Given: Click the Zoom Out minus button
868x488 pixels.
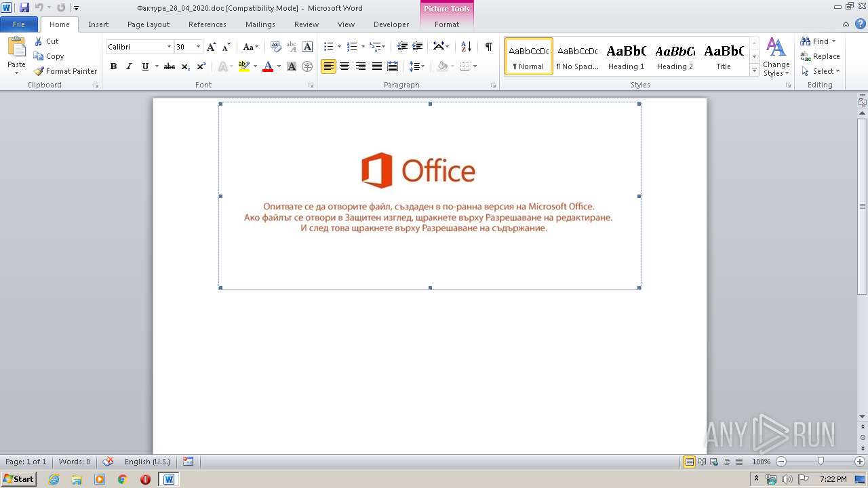Looking at the screenshot, I should pyautogui.click(x=781, y=462).
